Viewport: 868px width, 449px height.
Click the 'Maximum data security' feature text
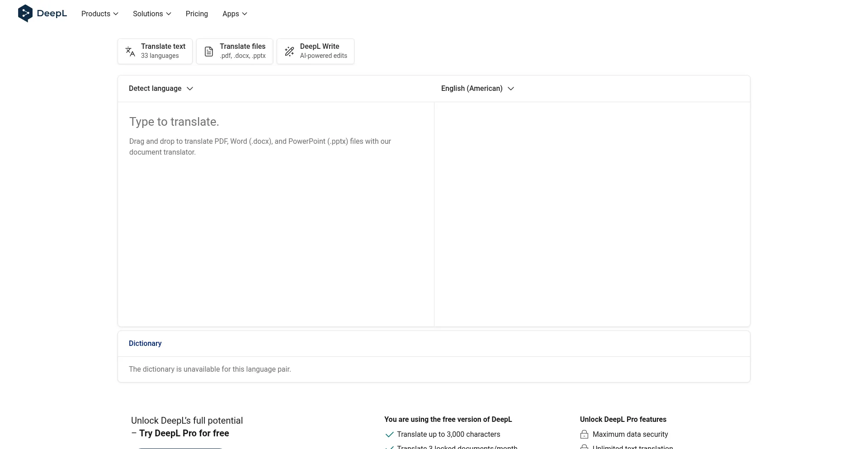click(630, 435)
